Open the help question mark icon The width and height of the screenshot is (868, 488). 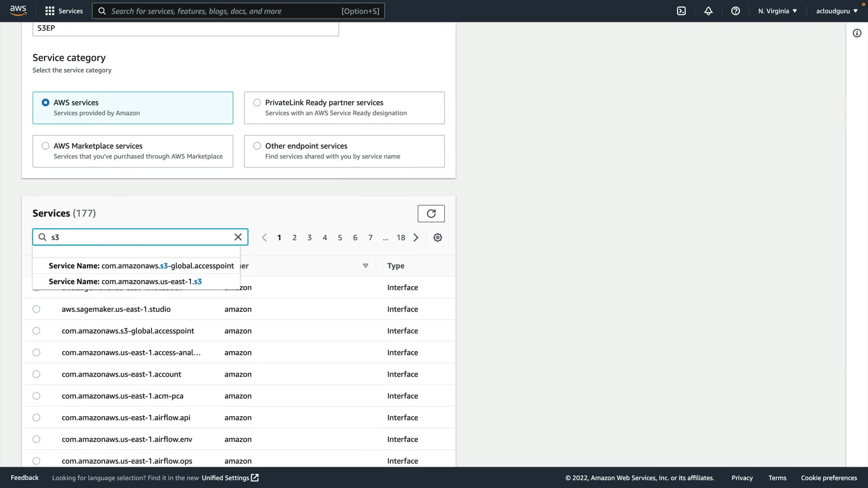click(736, 11)
